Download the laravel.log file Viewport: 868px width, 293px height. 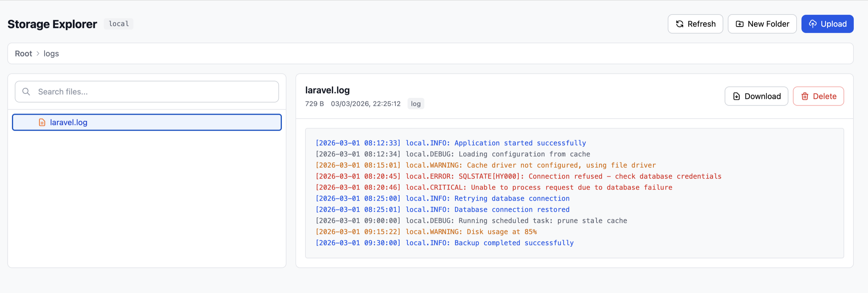coord(756,96)
